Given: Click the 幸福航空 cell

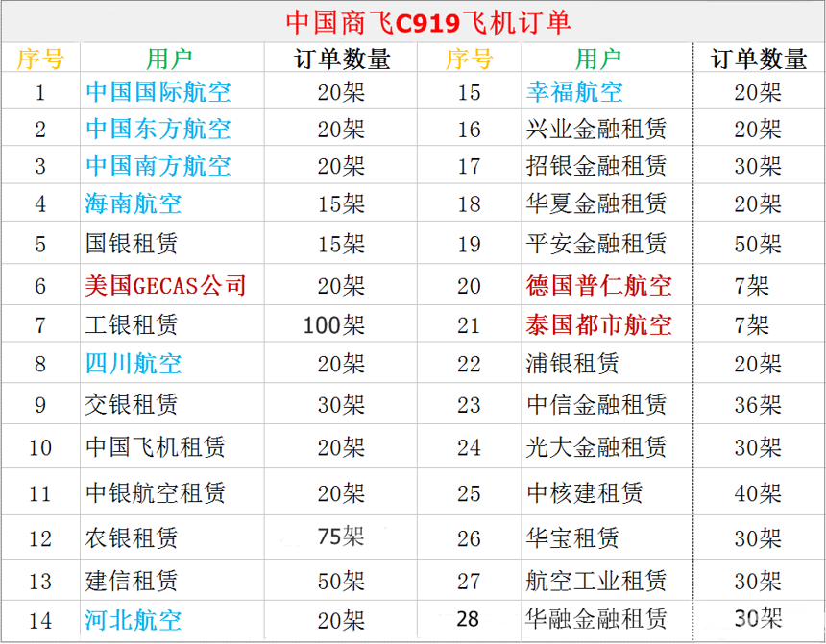Looking at the screenshot, I should (x=607, y=91).
